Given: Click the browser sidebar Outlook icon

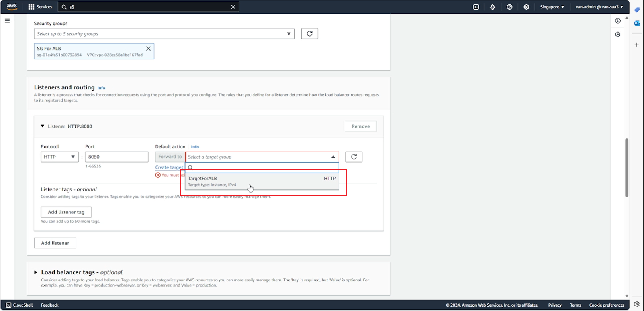Looking at the screenshot, I should [x=637, y=24].
